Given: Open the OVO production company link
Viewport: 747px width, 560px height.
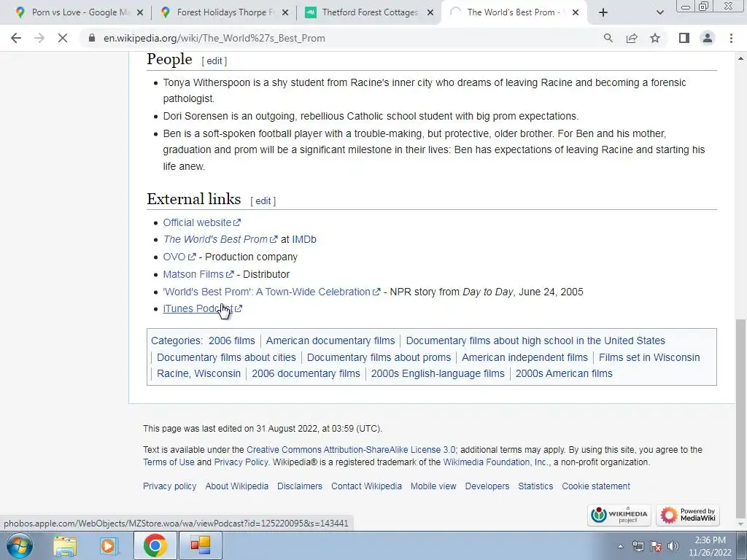Looking at the screenshot, I should point(179,257).
